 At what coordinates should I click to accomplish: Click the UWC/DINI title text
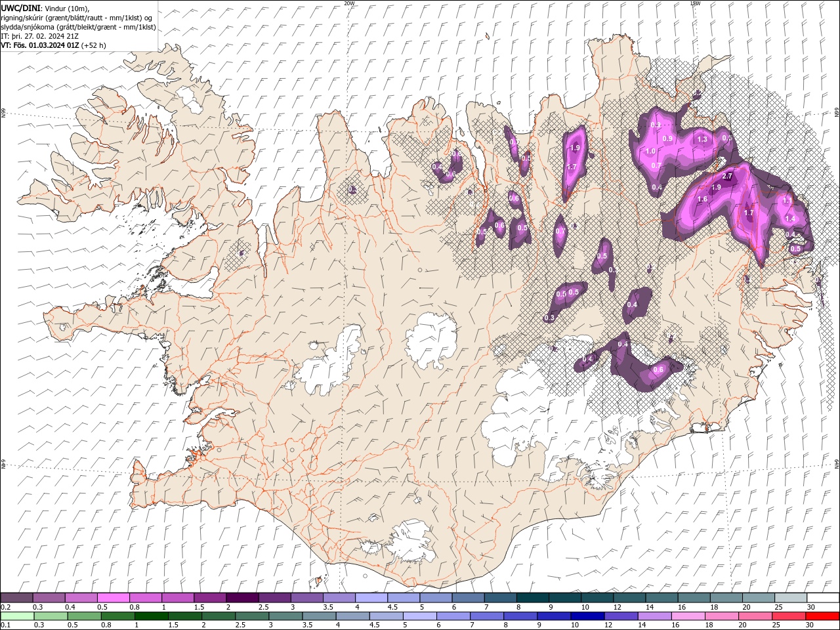pos(21,7)
